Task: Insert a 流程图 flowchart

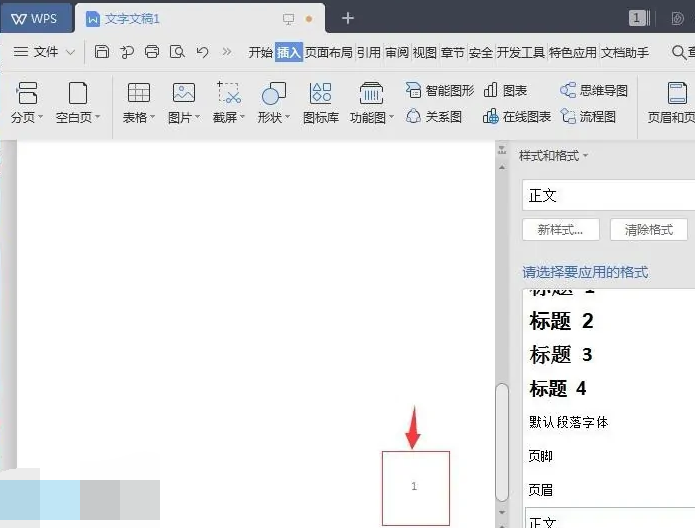Action: point(588,117)
